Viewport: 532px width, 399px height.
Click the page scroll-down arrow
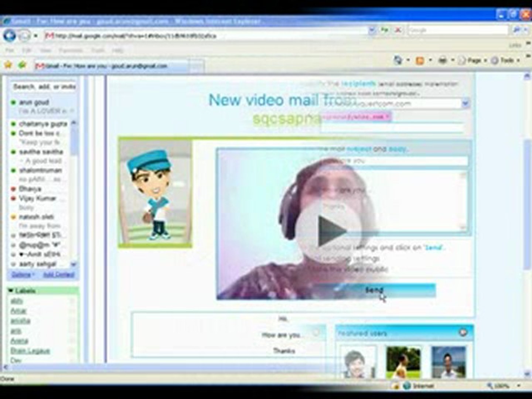(x=527, y=374)
